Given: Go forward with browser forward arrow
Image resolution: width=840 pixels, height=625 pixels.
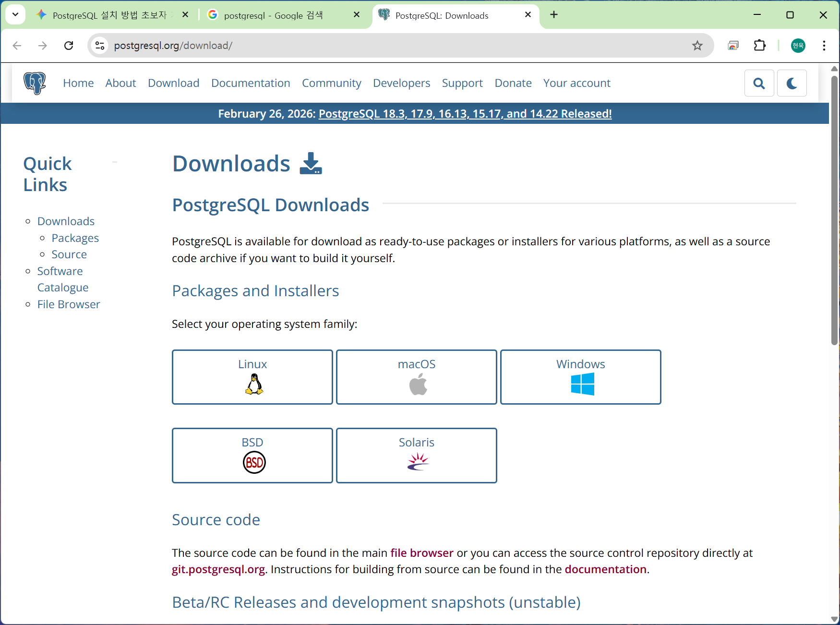Looking at the screenshot, I should click(43, 46).
